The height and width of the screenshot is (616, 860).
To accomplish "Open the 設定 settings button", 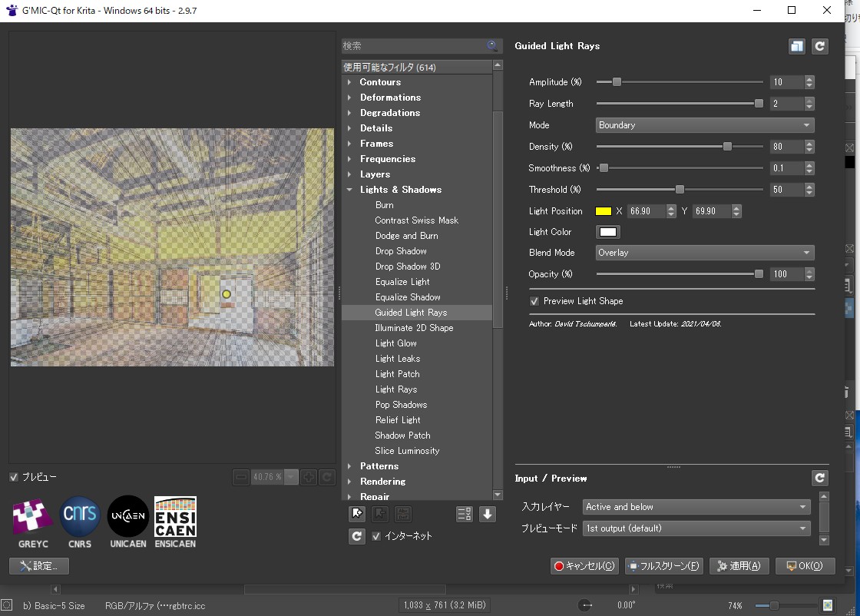I will [x=39, y=565].
